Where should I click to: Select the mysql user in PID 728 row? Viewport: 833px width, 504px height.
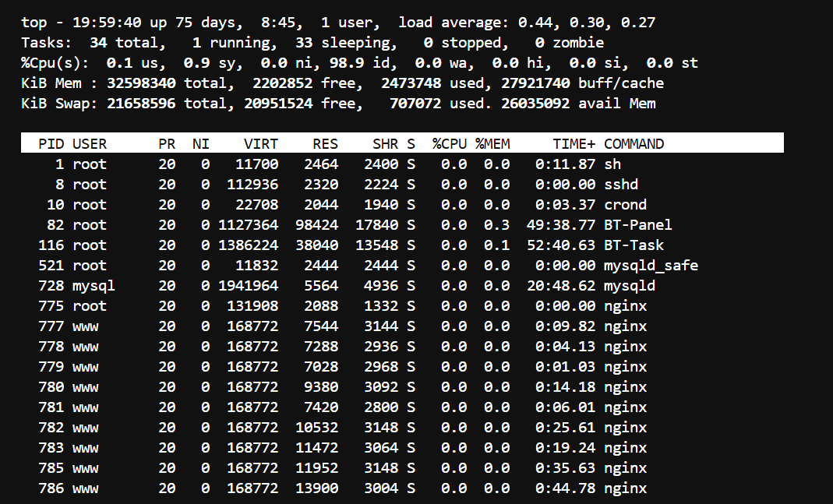click(94, 286)
